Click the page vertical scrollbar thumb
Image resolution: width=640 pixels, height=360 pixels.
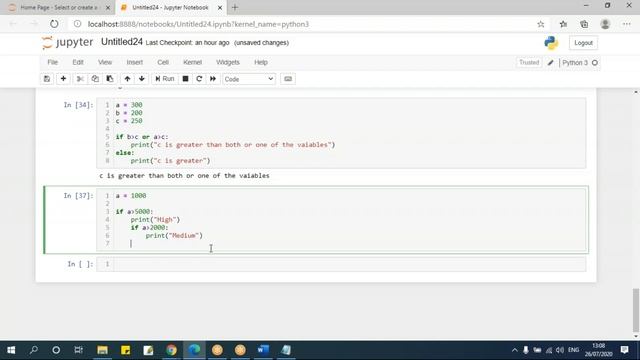coord(636,311)
